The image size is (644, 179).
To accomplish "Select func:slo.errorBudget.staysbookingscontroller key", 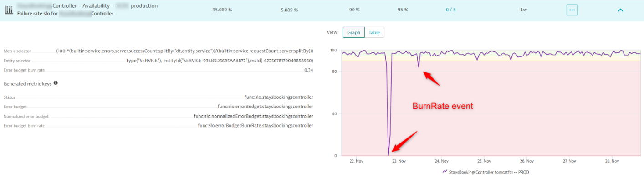I will pyautogui.click(x=266, y=107).
